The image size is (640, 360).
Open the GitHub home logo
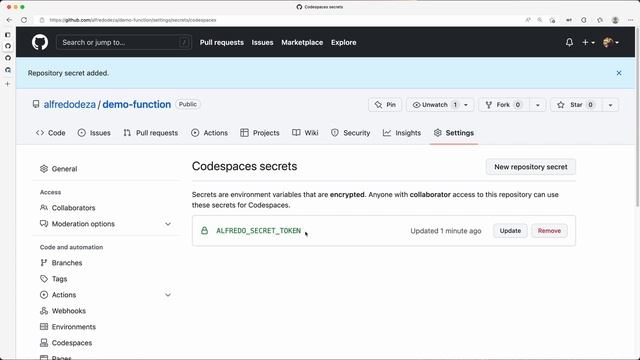click(x=40, y=42)
